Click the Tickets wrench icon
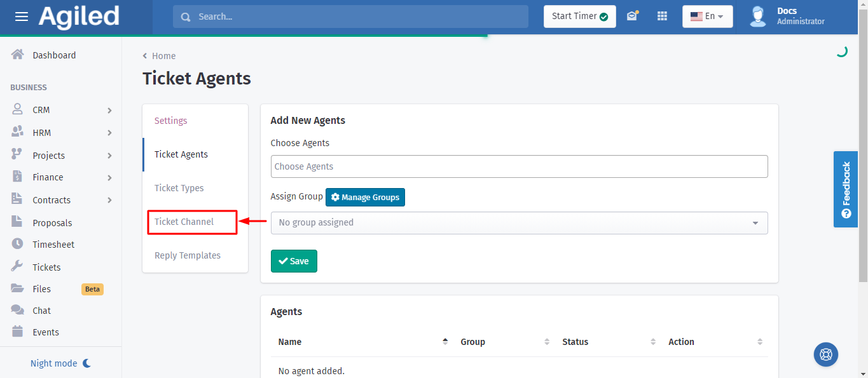868x378 pixels. point(18,267)
